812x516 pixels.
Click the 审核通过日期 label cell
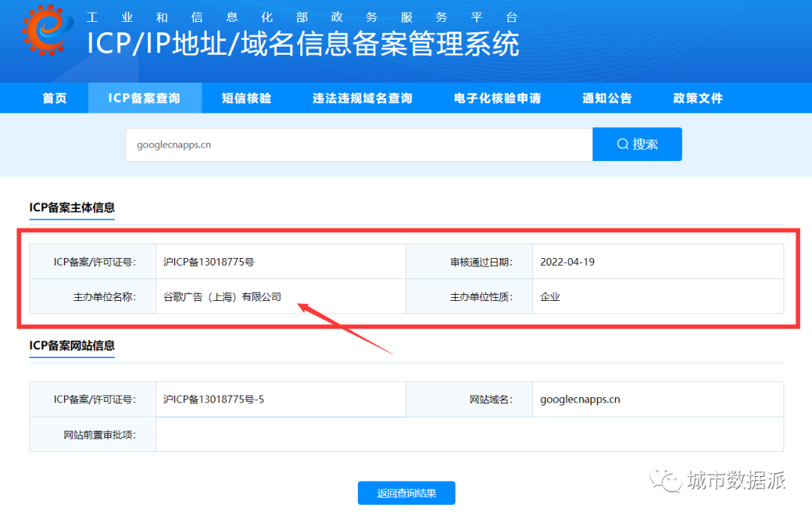[x=469, y=262]
